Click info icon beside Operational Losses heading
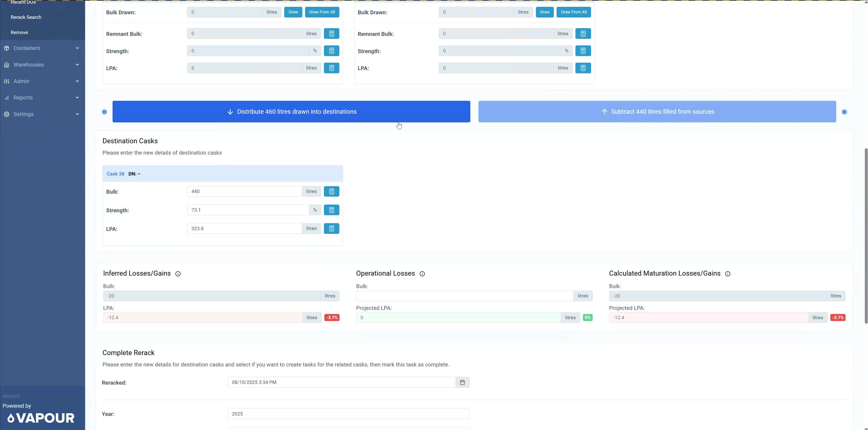The height and width of the screenshot is (430, 868). tap(422, 274)
